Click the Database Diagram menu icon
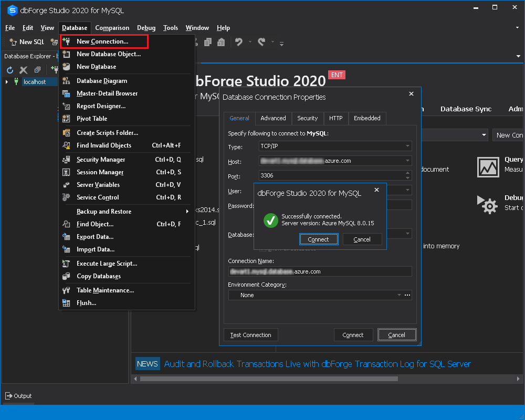Image resolution: width=525 pixels, height=420 pixels. [x=66, y=81]
